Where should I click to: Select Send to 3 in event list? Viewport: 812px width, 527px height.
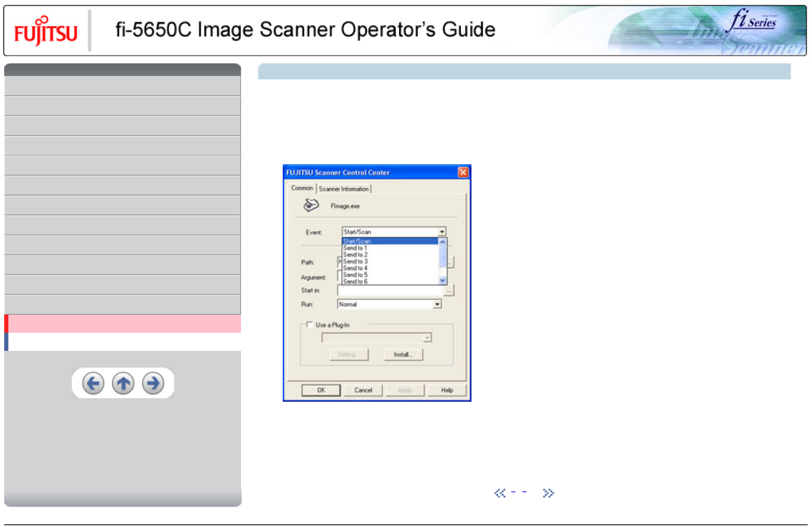355,262
